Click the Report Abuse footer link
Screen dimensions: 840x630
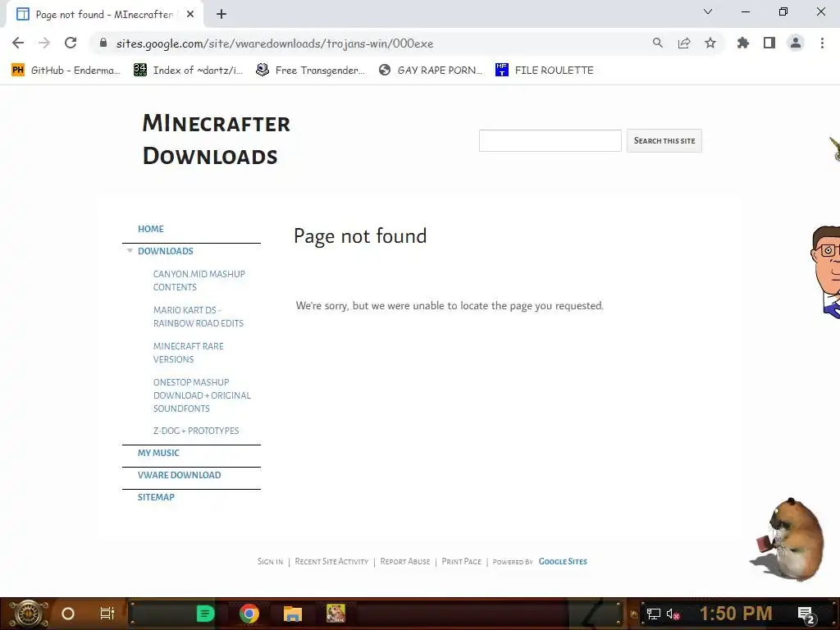coord(405,561)
